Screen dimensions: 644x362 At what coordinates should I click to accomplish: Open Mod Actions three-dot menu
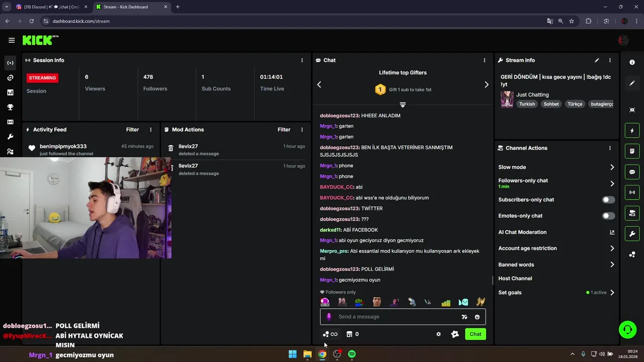[302, 130]
